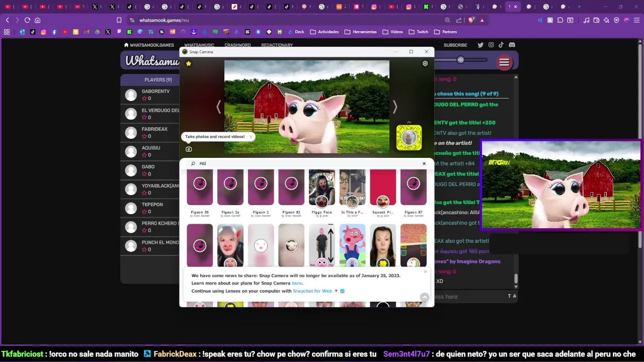Open a new browser tab
The height and width of the screenshot is (362, 644).
point(579,7)
